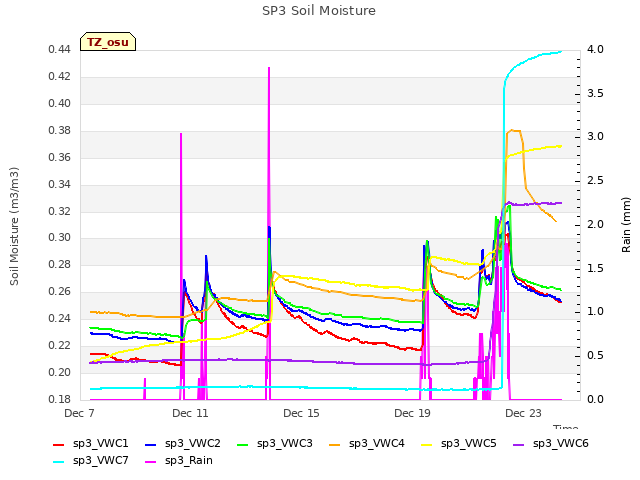640x480 pixels.
Task: Click the Dec 15 x-axis date label
Action: tap(301, 413)
